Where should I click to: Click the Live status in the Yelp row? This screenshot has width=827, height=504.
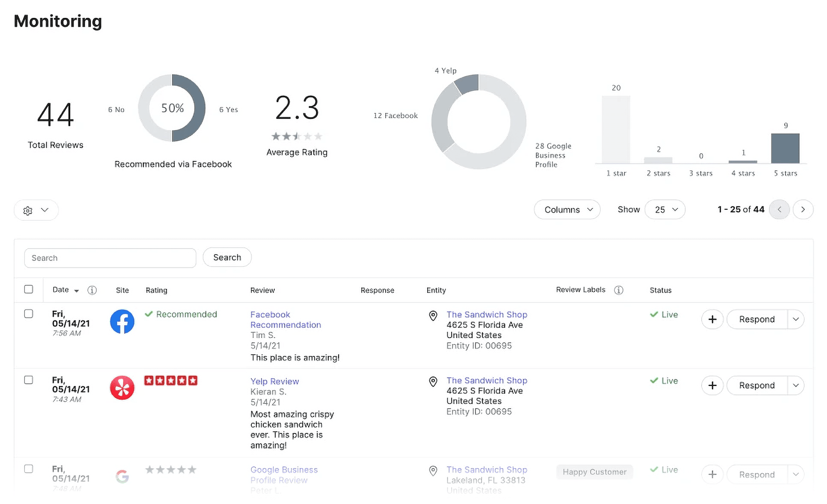664,381
